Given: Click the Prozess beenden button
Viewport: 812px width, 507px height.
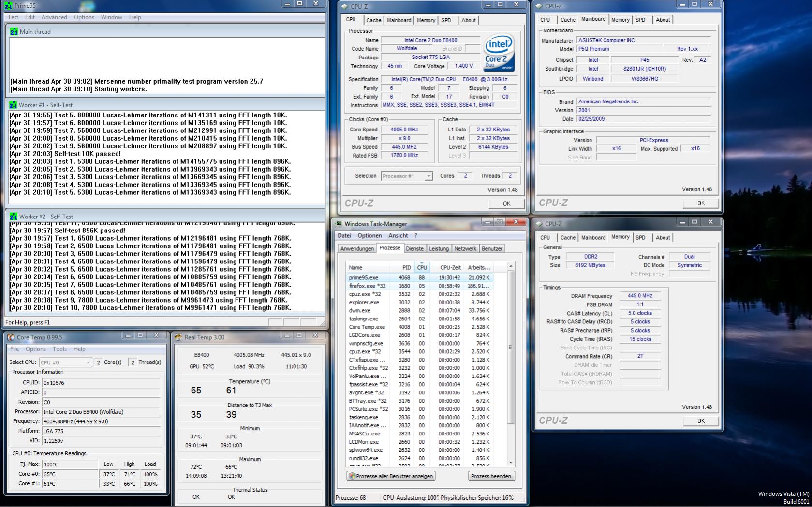Looking at the screenshot, I should click(x=490, y=476).
